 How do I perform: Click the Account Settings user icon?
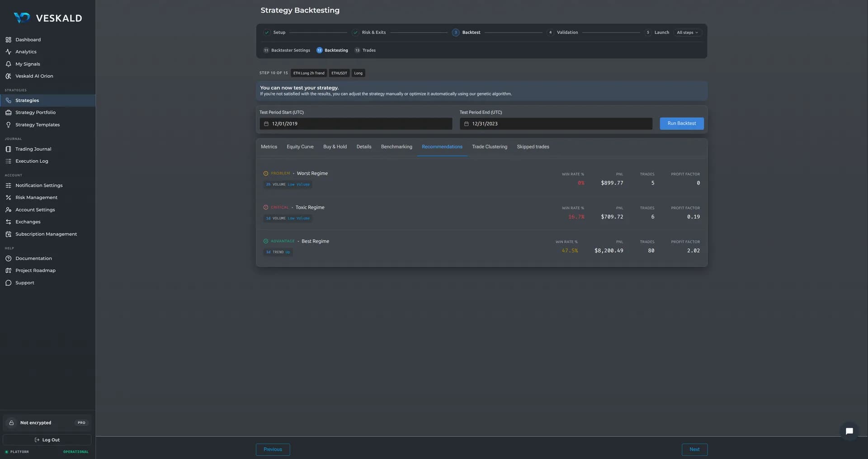(8, 210)
